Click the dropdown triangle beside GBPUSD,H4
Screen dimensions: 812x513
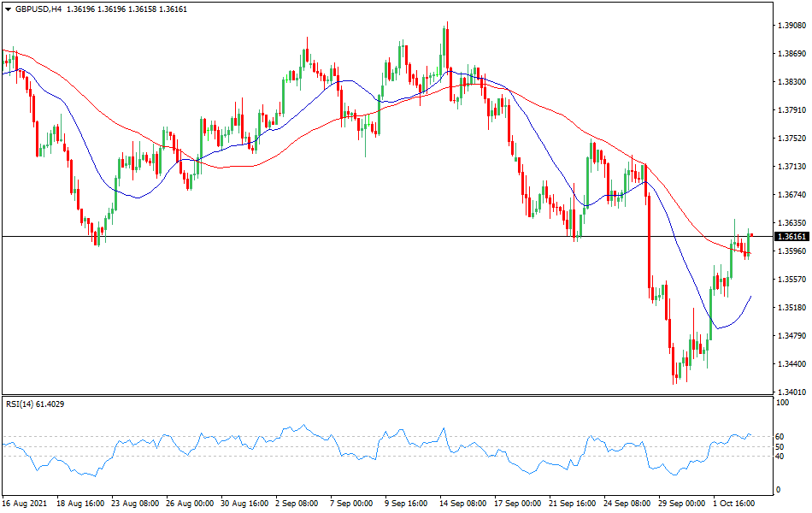(7, 9)
